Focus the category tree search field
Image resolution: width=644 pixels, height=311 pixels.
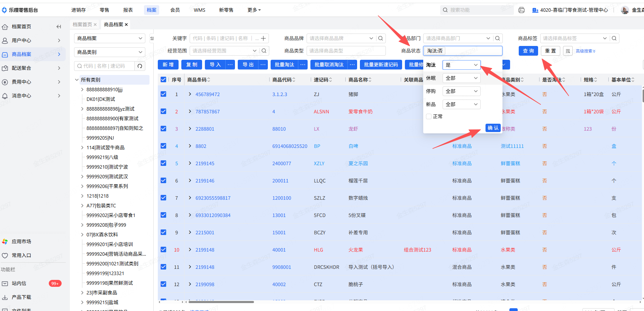(105, 66)
